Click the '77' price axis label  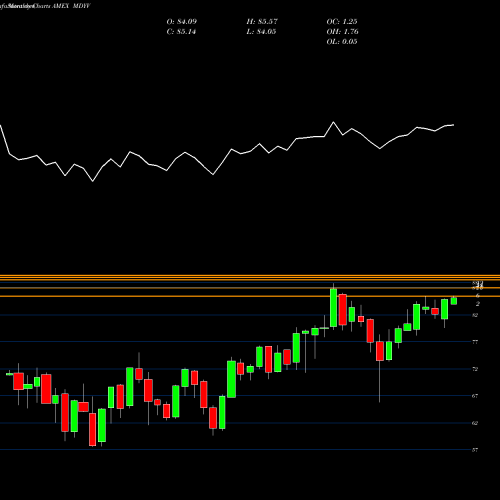click(475, 342)
